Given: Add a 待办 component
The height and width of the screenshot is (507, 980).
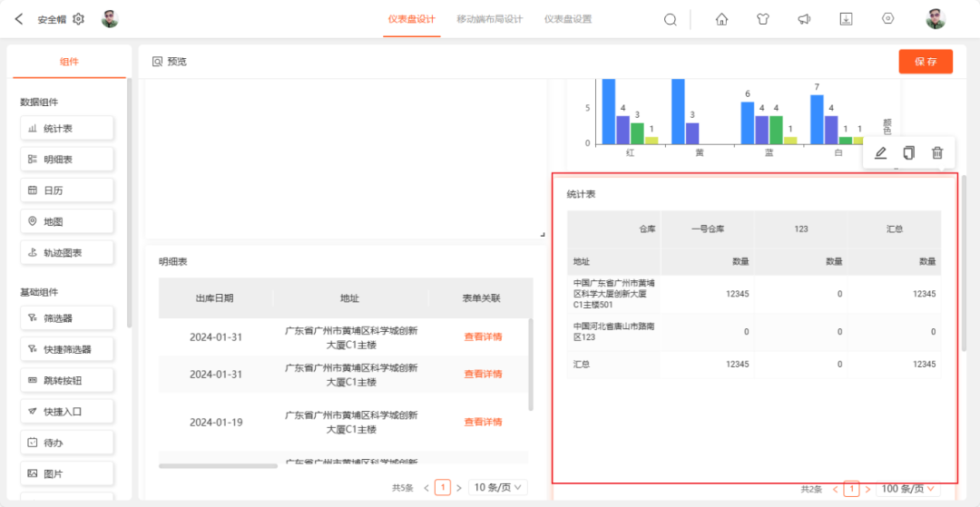Looking at the screenshot, I should tap(67, 443).
